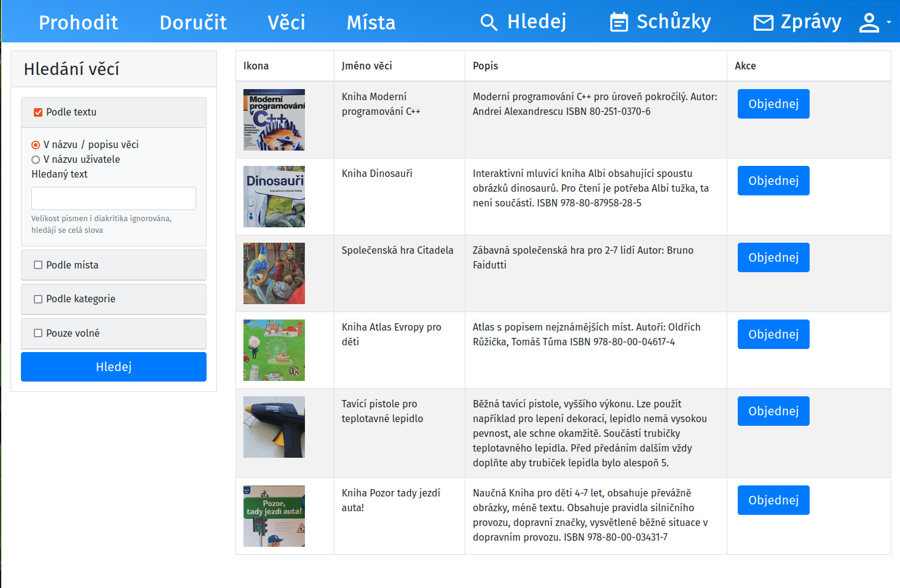The image size is (900, 588).
Task: Order the Kniha Atlas Evropy pro děti
Action: [773, 334]
